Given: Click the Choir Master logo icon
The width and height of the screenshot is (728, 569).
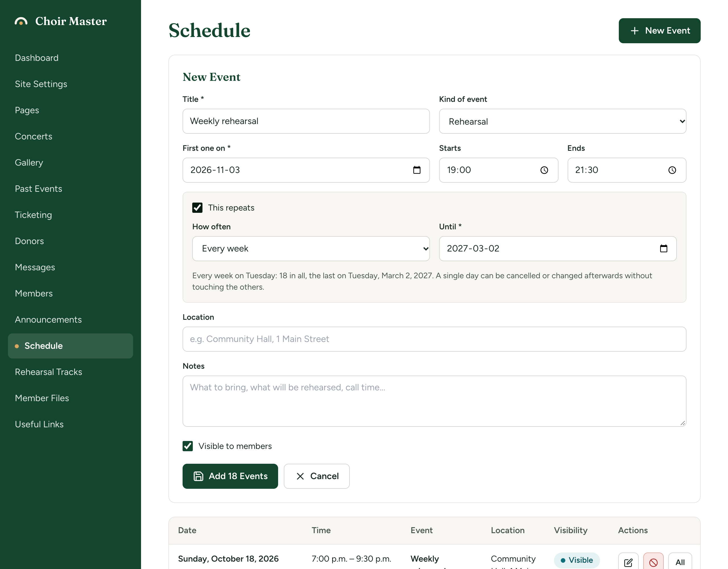Looking at the screenshot, I should coord(21,21).
